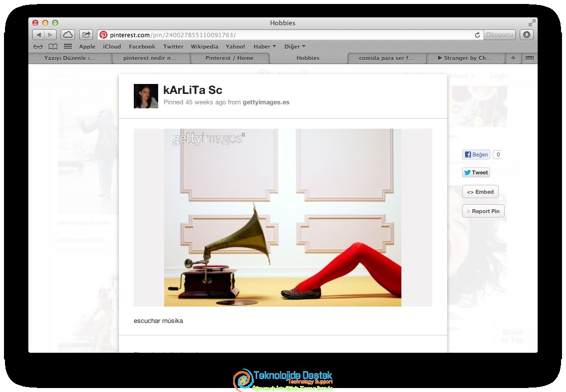
Task: Show bookmarks with the open book icon
Action: (53, 47)
